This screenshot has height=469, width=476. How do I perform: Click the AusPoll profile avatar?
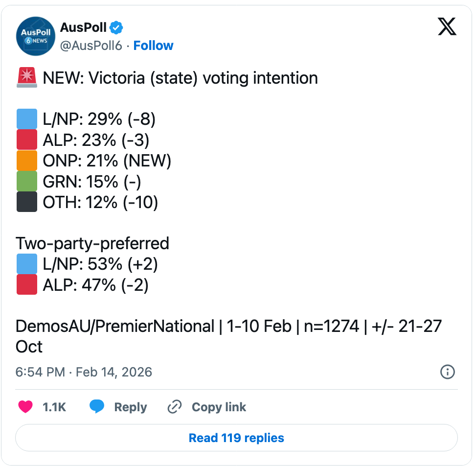click(x=36, y=36)
